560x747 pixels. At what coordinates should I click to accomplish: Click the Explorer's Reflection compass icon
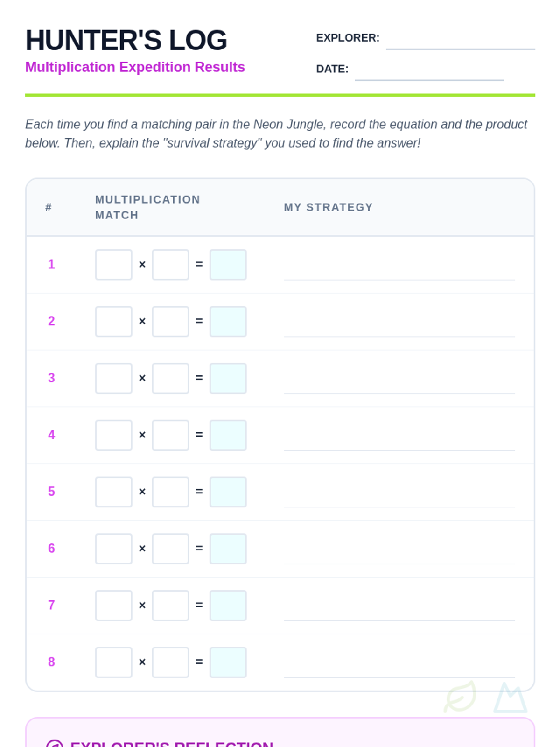55,743
